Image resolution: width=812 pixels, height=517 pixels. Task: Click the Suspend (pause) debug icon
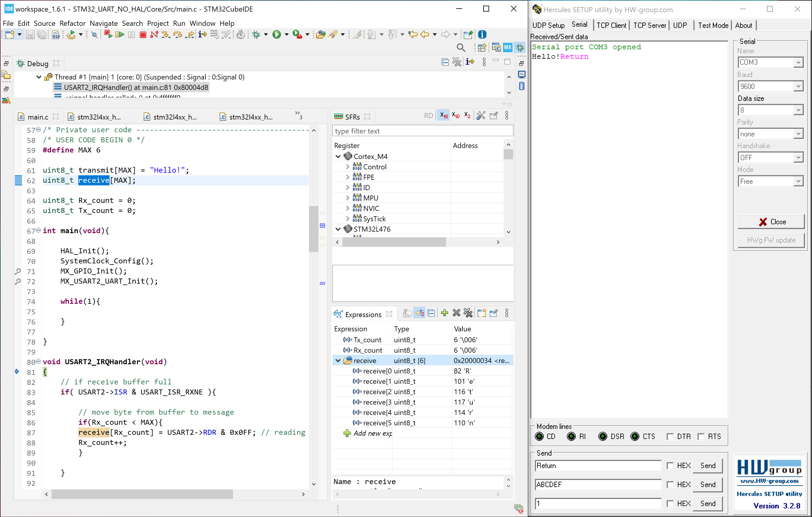click(131, 34)
